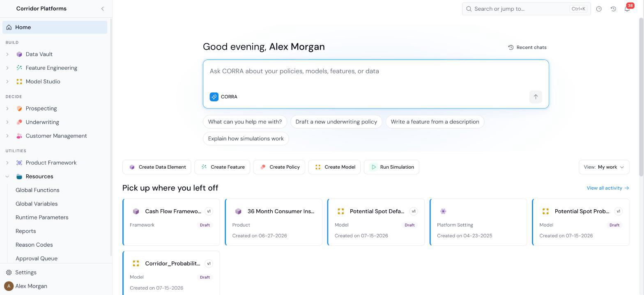Expand the Model Studio tree node
Screen dimensions: 644x295
click(7, 82)
